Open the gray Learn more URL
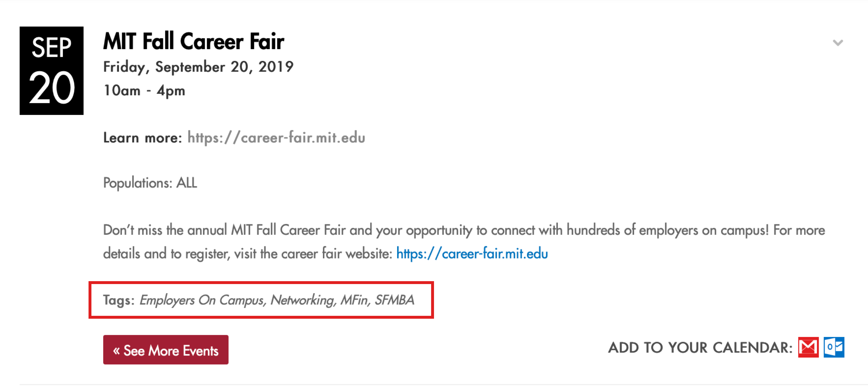The image size is (868, 389). pyautogui.click(x=276, y=138)
